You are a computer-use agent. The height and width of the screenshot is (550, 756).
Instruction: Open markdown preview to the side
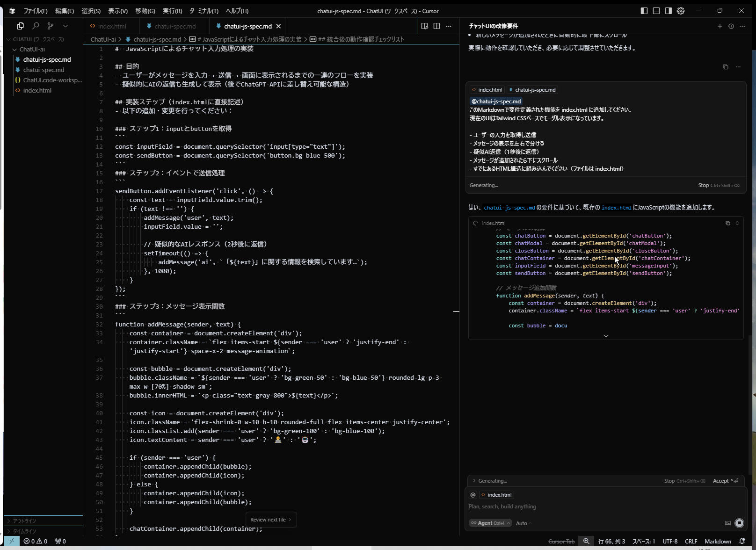click(424, 26)
